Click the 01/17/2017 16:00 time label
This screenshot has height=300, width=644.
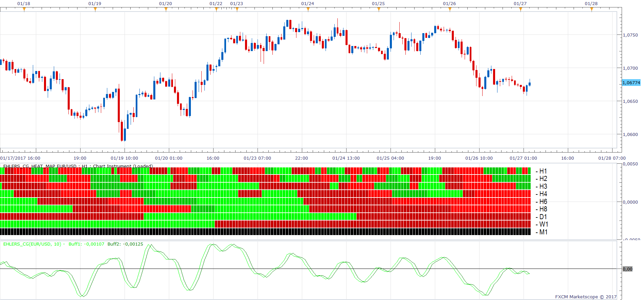(20, 158)
